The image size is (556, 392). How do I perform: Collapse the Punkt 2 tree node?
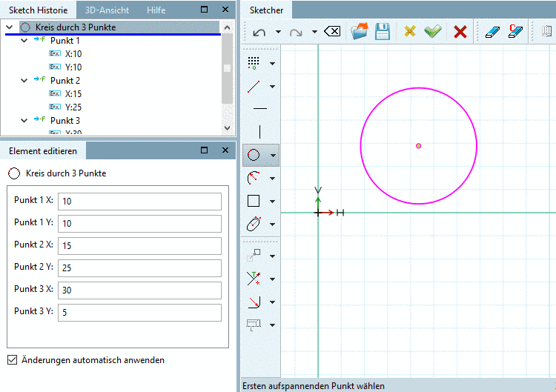point(24,81)
